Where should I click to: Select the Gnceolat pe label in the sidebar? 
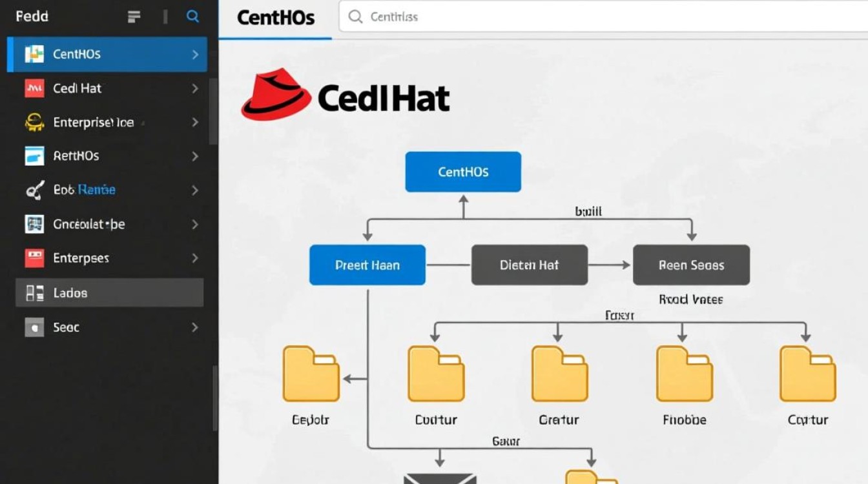pyautogui.click(x=89, y=224)
